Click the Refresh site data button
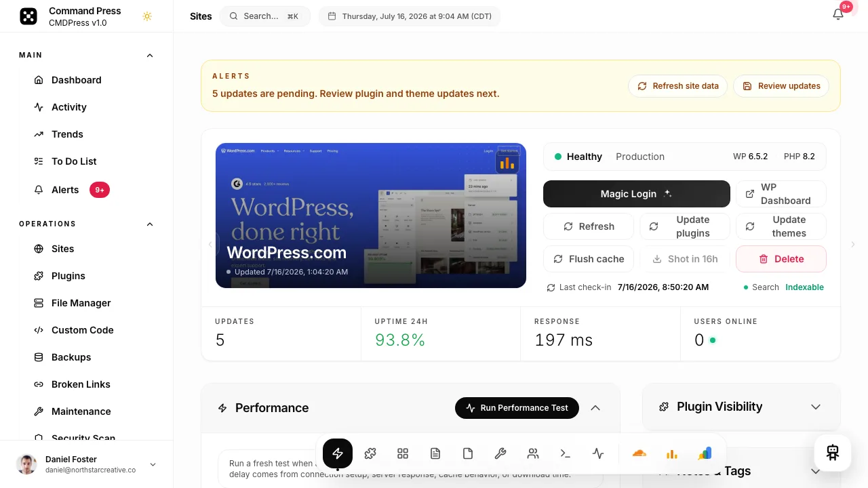 (x=678, y=86)
